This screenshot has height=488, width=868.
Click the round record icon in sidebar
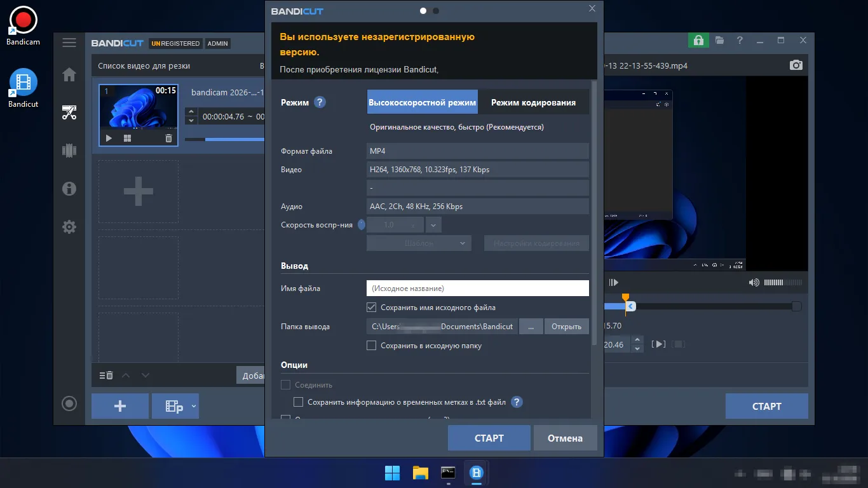coord(69,403)
